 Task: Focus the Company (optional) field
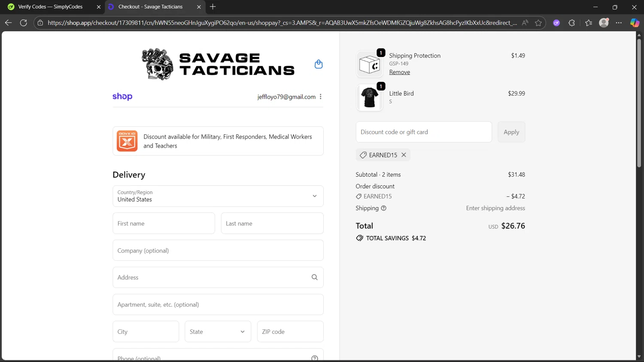click(218, 250)
